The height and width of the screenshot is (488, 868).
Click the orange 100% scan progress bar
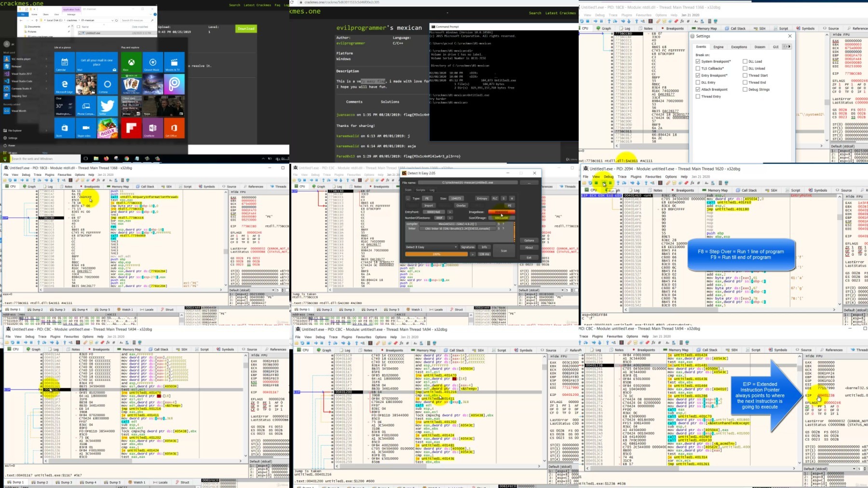tap(436, 254)
